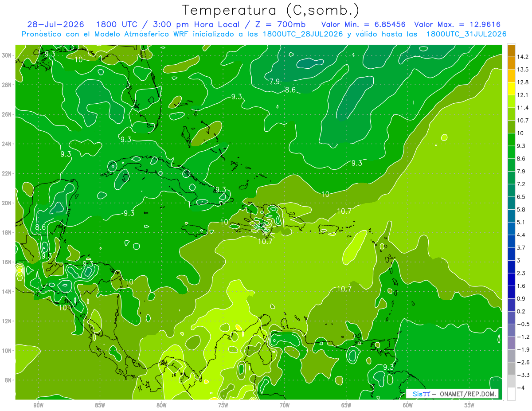Click the "55W" longitude label
The image size is (532, 411).
tap(469, 405)
